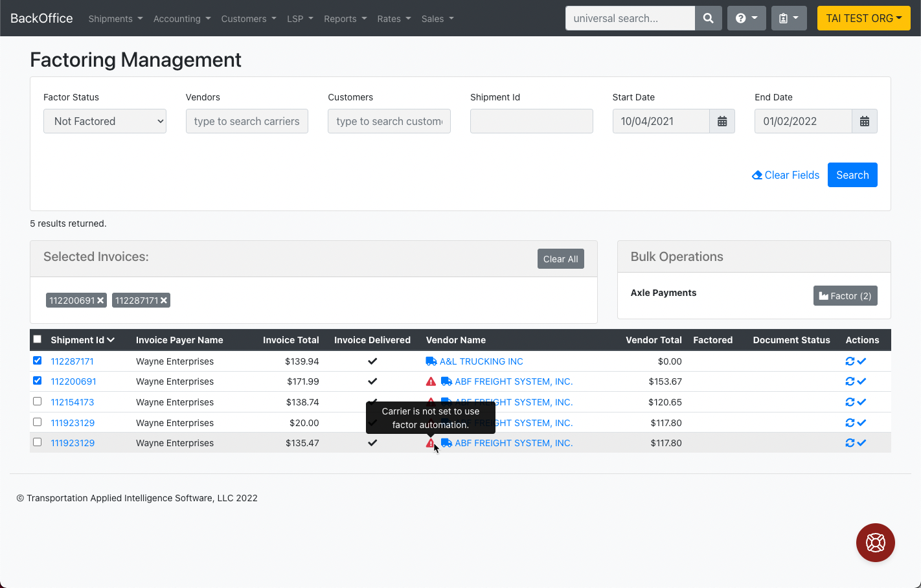Click the Factor (2) bulk operation button
Image resolution: width=921 pixels, height=588 pixels.
pyautogui.click(x=845, y=295)
